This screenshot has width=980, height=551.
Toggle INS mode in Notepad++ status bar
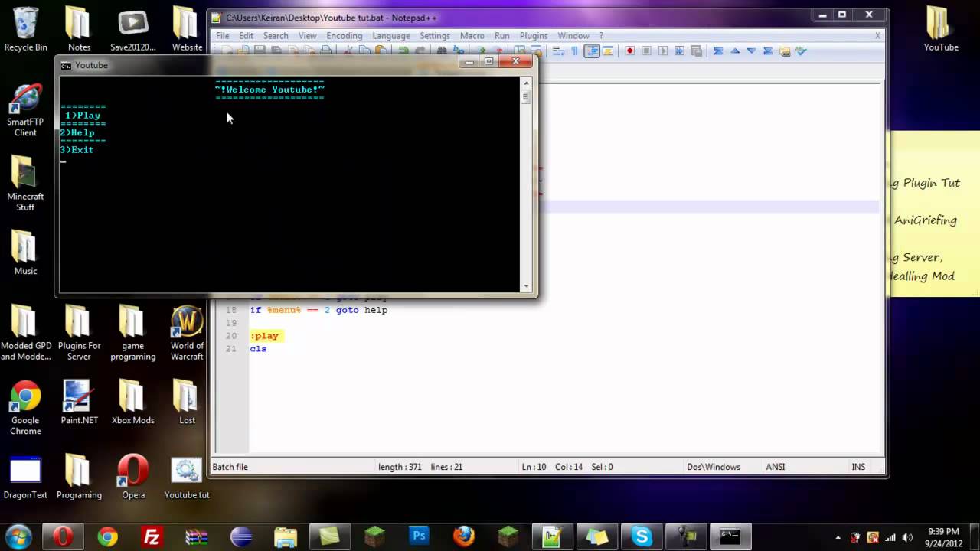(x=858, y=467)
